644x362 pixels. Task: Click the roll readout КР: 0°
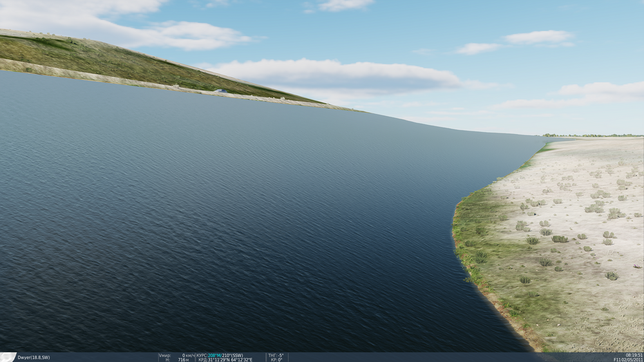tap(276, 359)
